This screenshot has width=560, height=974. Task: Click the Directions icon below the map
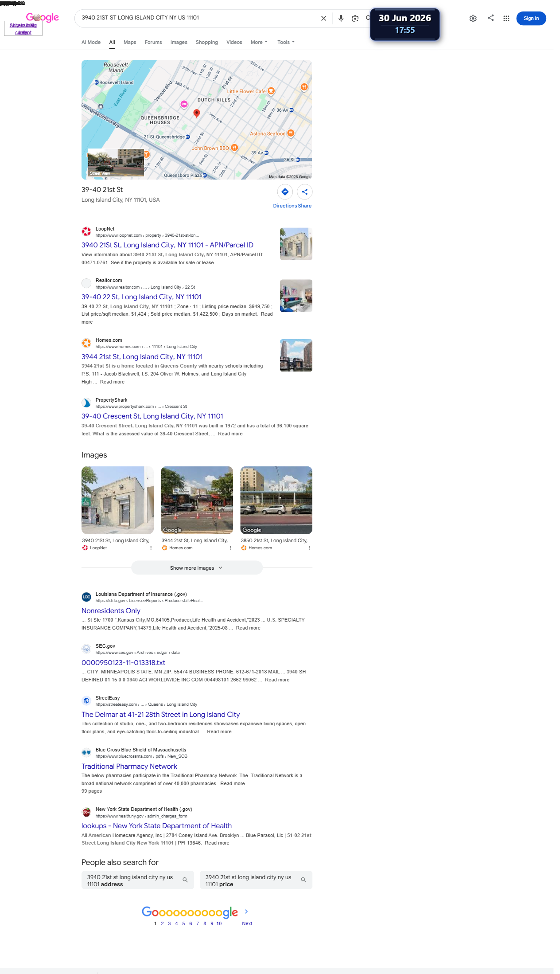pyautogui.click(x=285, y=192)
